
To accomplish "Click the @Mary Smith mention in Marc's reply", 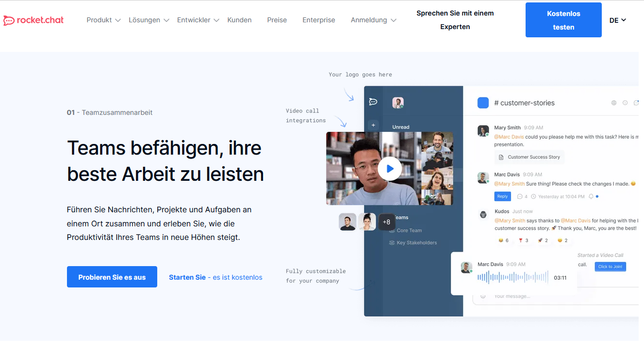I will point(510,184).
